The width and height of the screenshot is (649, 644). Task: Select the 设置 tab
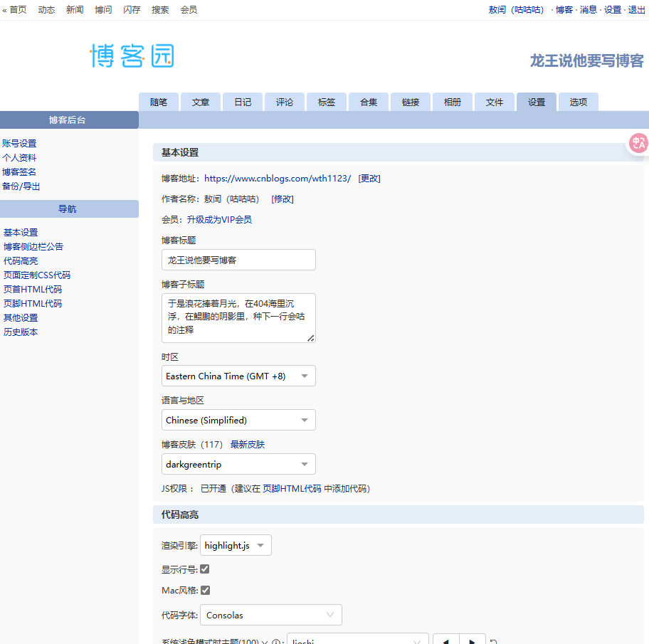(x=537, y=102)
